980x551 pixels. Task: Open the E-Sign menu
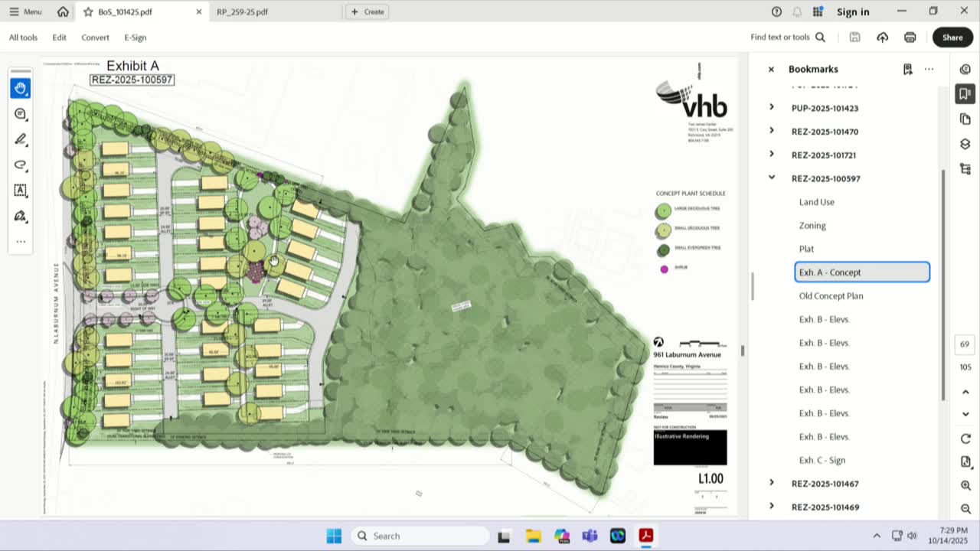click(x=136, y=37)
